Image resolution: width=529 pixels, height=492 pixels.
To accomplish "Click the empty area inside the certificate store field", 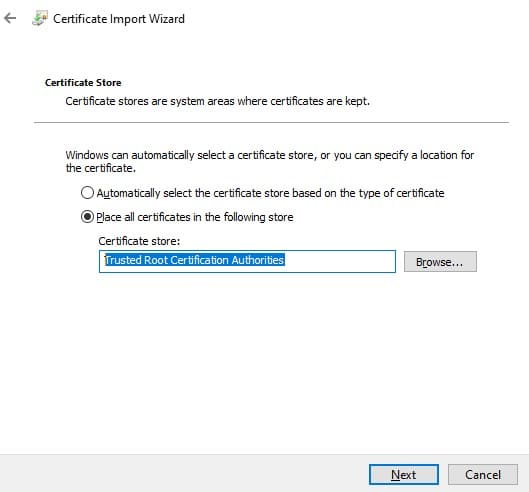I will [x=340, y=261].
